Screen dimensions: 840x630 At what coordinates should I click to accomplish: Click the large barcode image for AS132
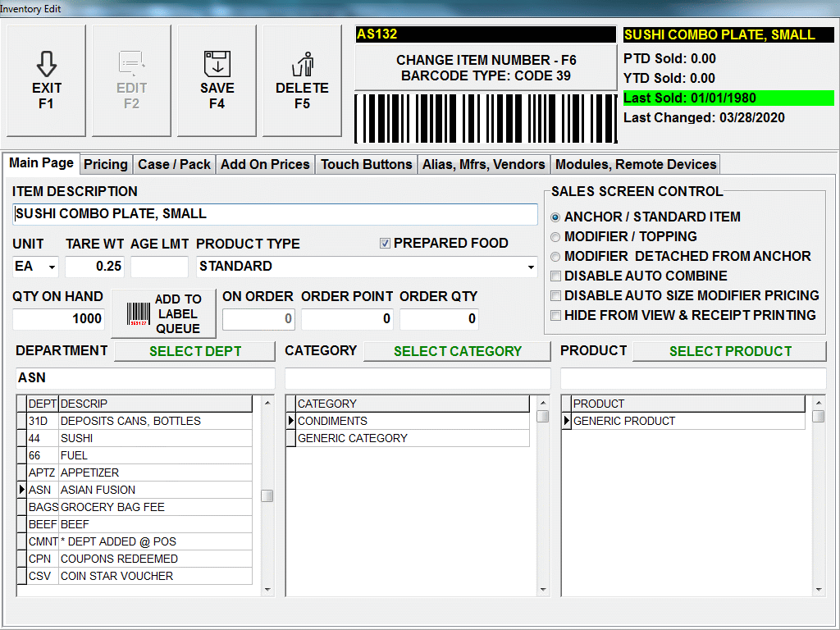[485, 119]
